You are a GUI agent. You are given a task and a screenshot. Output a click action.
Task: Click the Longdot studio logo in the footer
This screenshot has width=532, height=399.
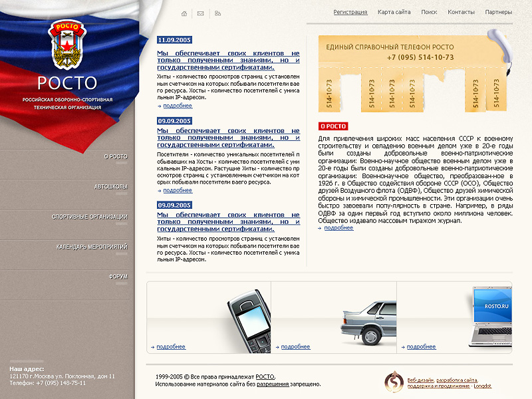394,382
